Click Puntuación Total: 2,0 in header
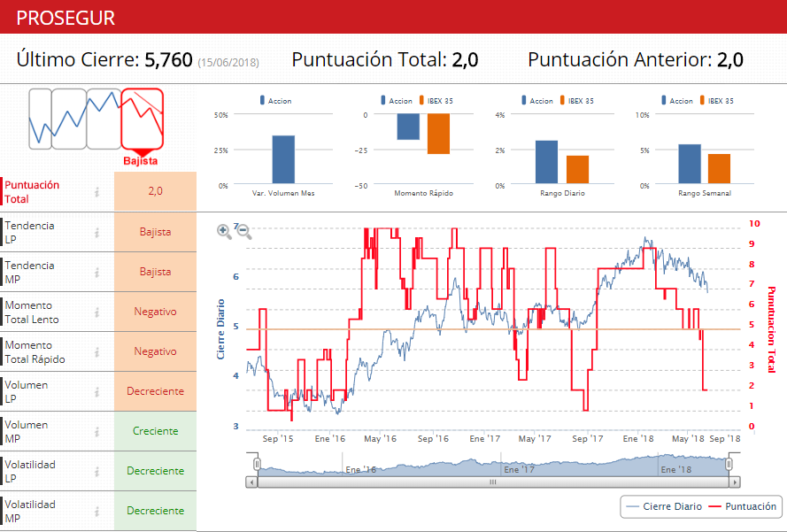 (x=385, y=59)
